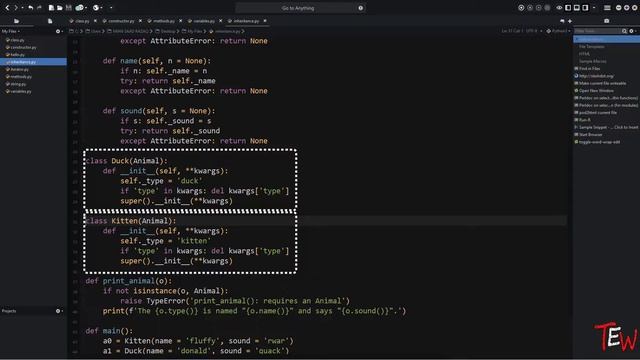Toggle the right side pane
This screenshot has height=360, width=640.
tap(585, 8)
